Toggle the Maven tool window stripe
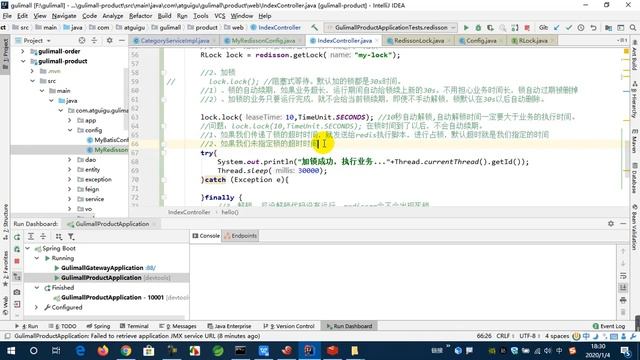 coord(635,141)
